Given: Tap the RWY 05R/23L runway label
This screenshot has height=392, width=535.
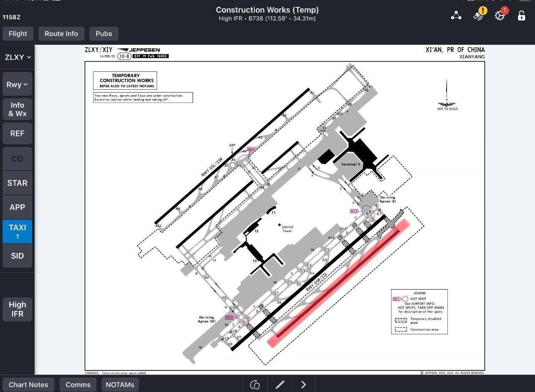Looking at the screenshot, I should [x=317, y=282].
